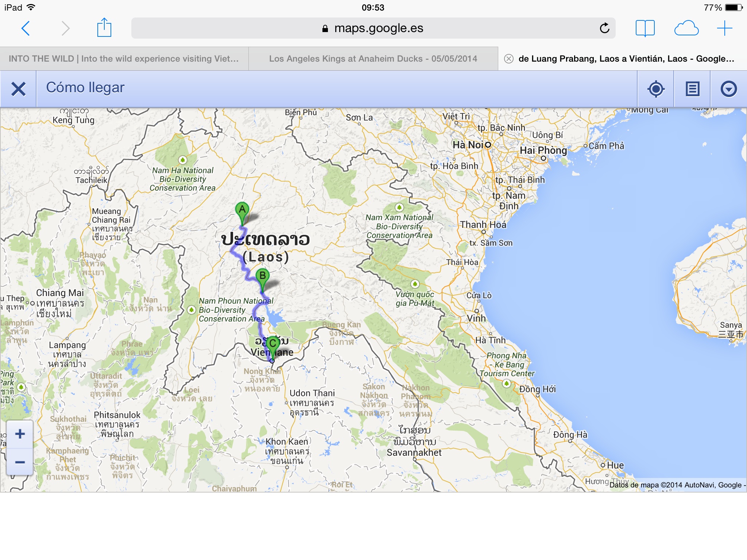This screenshot has height=560, width=747.
Task: Close the Cómo llegar directions panel
Action: pos(18,89)
